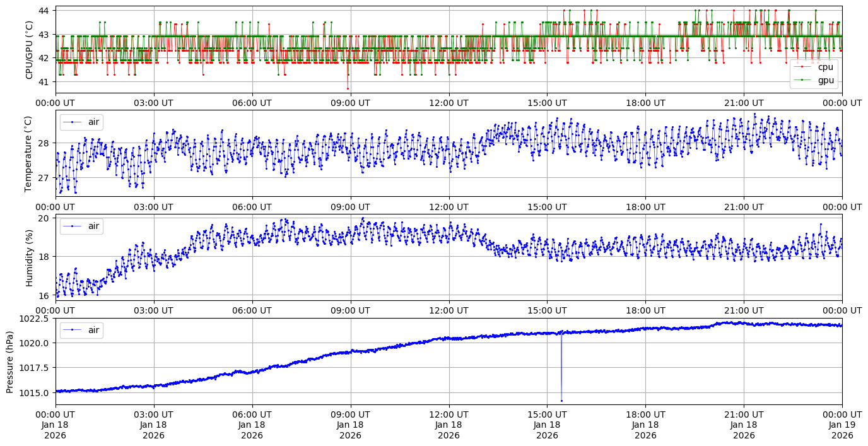Click 18:00 UT tick below the Humidity plot
This screenshot has width=868, height=446.
tap(645, 310)
